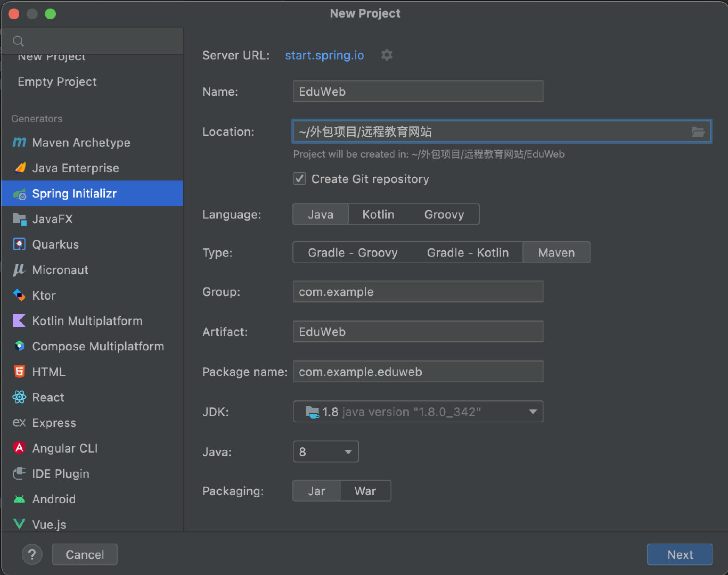Click the Ktor diamond icon

(19, 295)
